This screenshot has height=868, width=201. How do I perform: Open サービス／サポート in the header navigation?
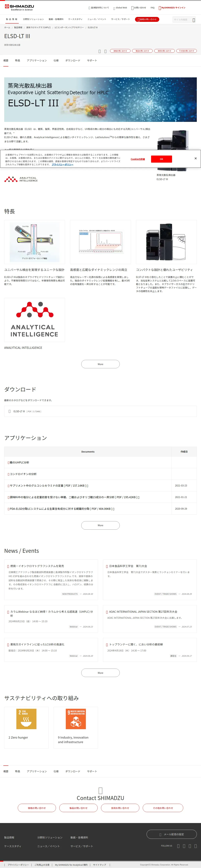[x=120, y=19]
